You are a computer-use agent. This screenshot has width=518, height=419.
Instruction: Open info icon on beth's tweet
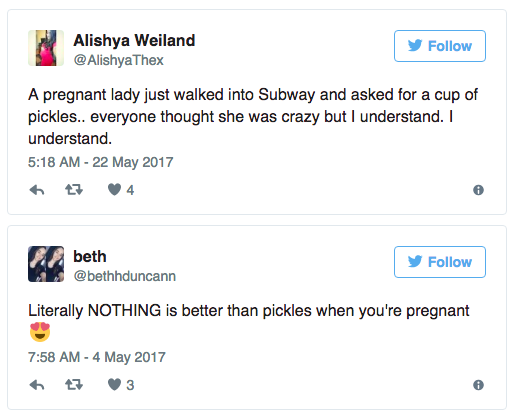click(x=478, y=385)
